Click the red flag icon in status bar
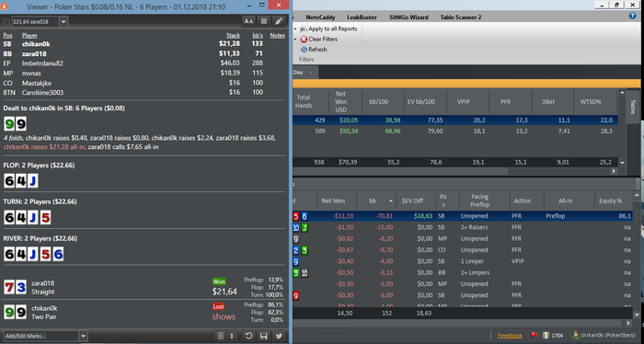 coord(535,336)
